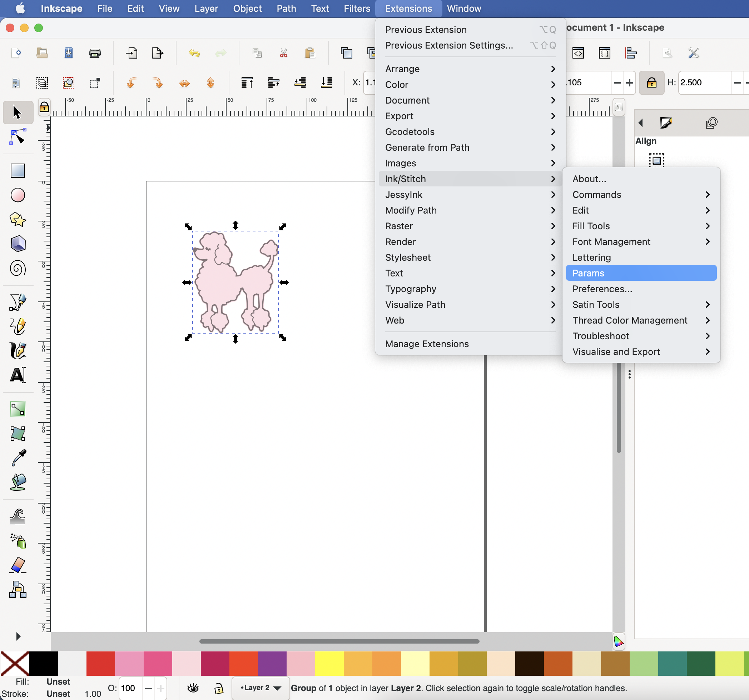749x700 pixels.
Task: Expand the Thread Color Management submenu
Action: coord(630,320)
